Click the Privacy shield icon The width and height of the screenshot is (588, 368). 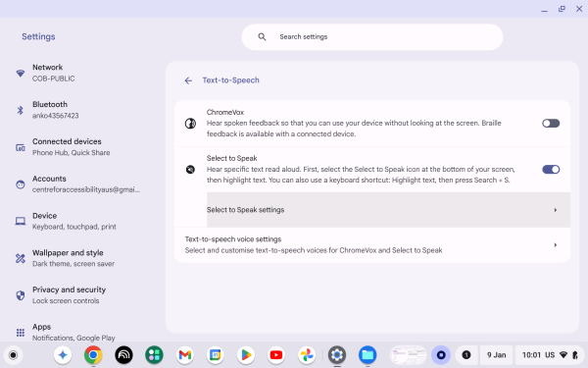click(x=21, y=295)
